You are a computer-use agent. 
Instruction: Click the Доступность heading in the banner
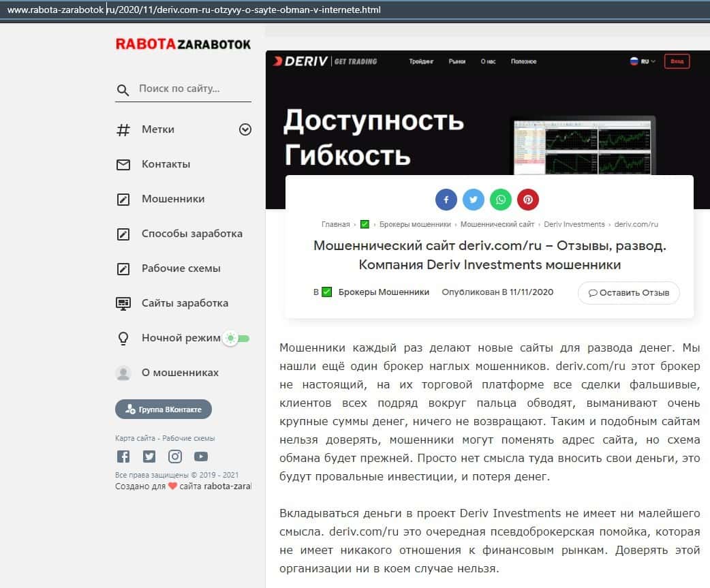point(373,121)
